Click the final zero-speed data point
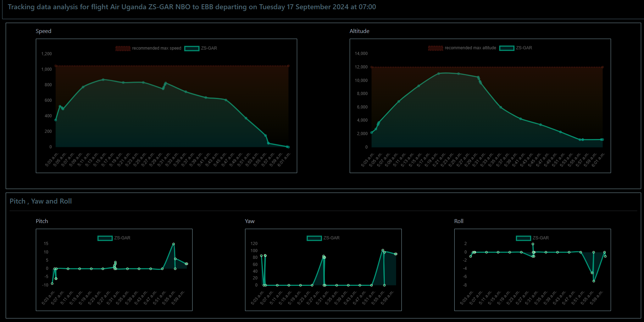 point(288,147)
